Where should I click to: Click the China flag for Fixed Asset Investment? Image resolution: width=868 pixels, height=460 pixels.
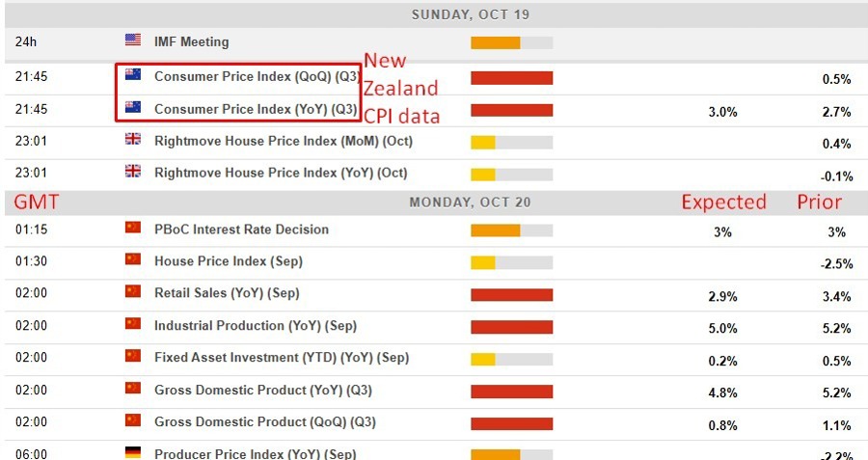click(x=133, y=356)
